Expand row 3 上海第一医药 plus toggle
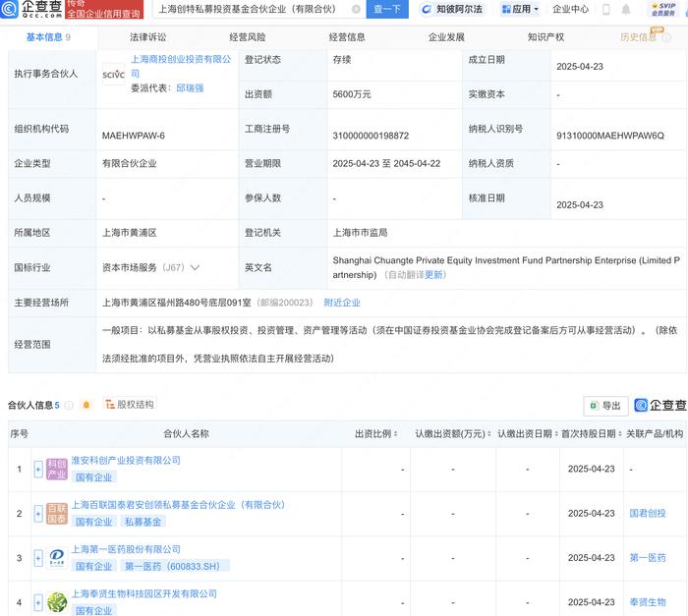Image resolution: width=688 pixels, height=616 pixels. (38, 558)
